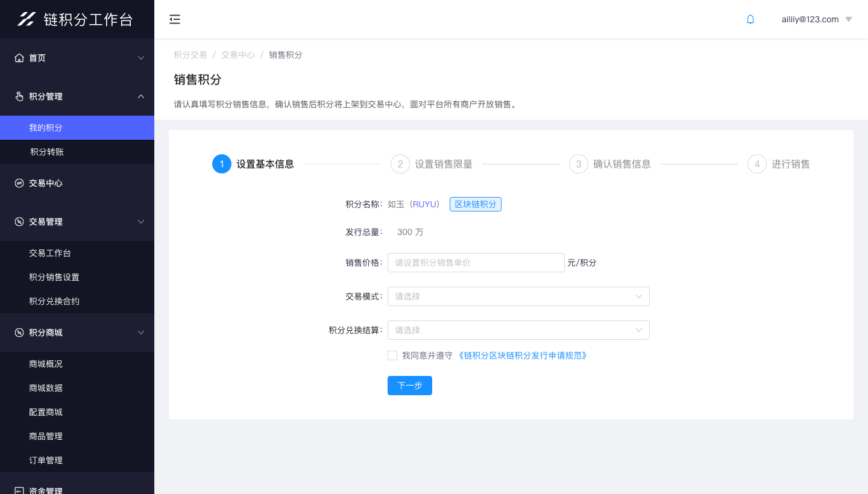868x494 pixels.
Task: Click the 下一步 button
Action: pos(409,385)
